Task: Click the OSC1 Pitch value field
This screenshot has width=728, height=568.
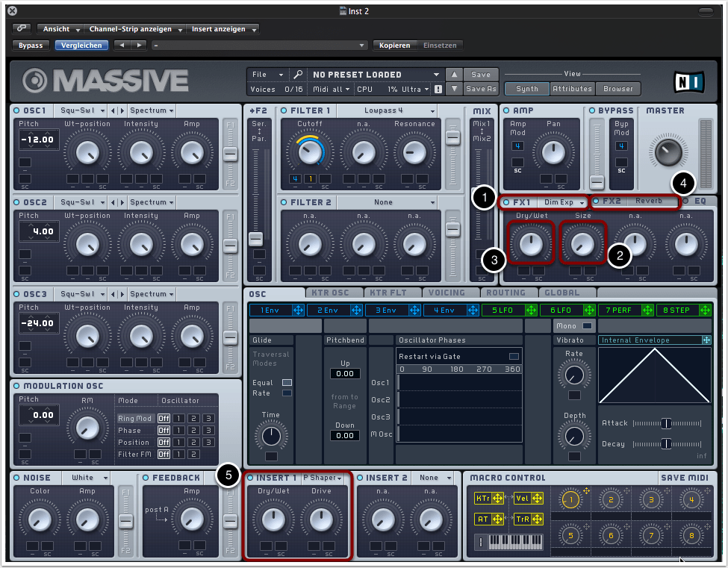Action: (39, 140)
